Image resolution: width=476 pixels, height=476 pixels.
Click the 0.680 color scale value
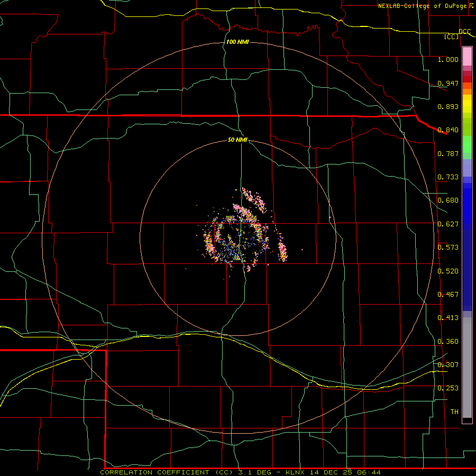coord(448,200)
